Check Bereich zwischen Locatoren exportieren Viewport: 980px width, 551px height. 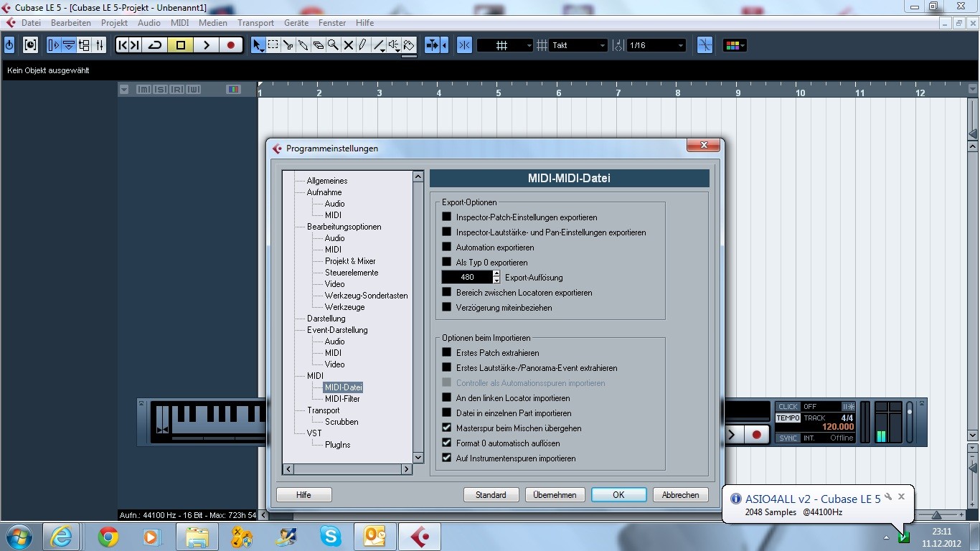coord(447,292)
